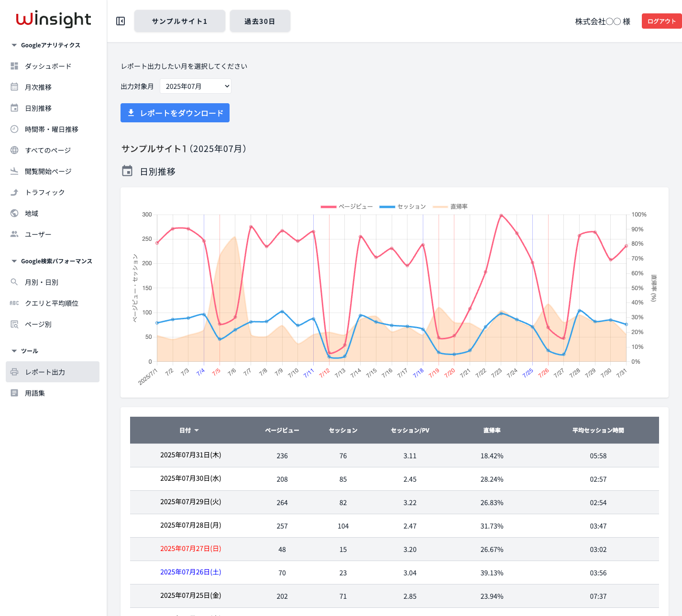The image size is (682, 616).
Task: Open the サンプルサイト1 site selector
Action: [x=180, y=21]
